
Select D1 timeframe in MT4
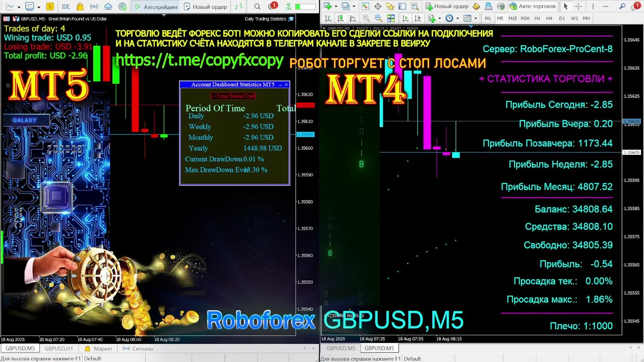tap(561, 18)
